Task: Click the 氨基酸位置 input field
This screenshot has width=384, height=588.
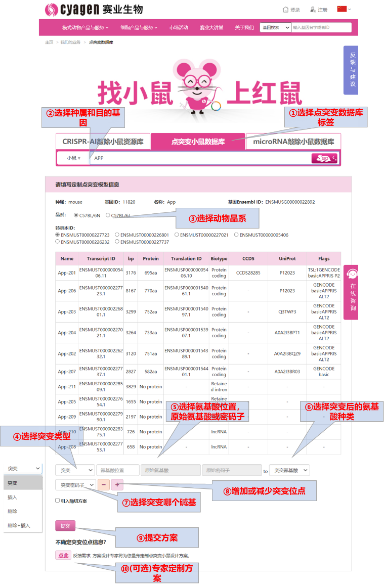Action: point(117,470)
